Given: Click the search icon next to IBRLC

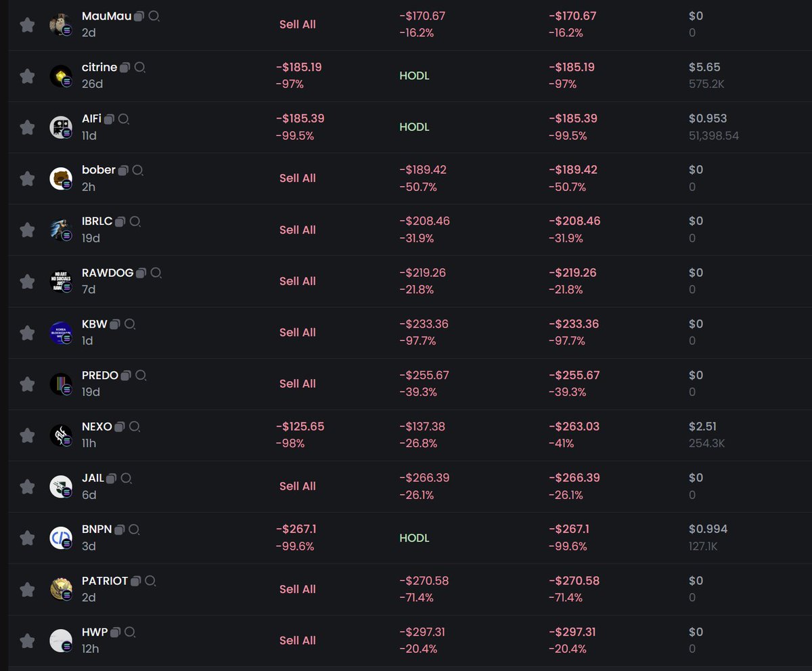Looking at the screenshot, I should (x=135, y=222).
